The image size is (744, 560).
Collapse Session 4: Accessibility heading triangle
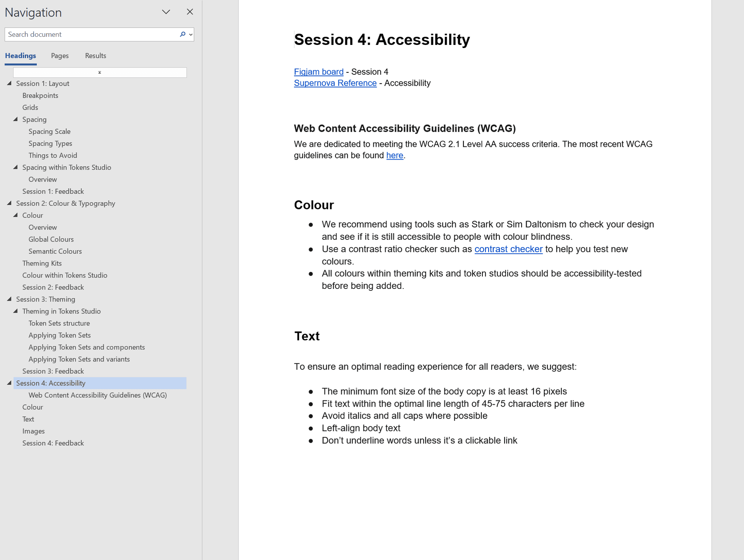coord(9,383)
